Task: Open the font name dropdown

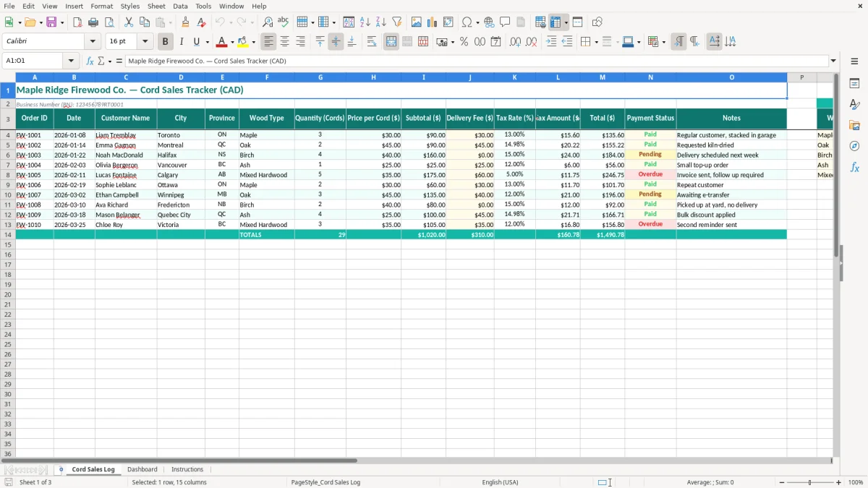Action: (93, 42)
